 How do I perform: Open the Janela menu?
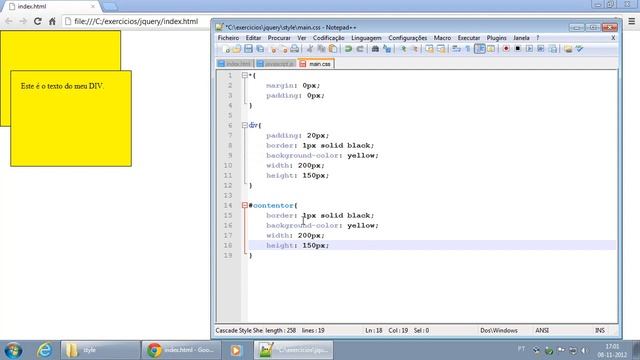coord(521,38)
